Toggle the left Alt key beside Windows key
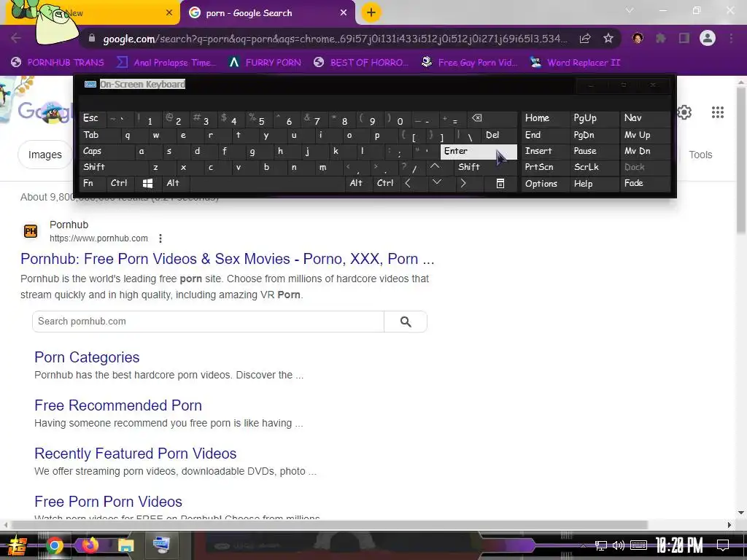747x560 pixels. pos(175,183)
